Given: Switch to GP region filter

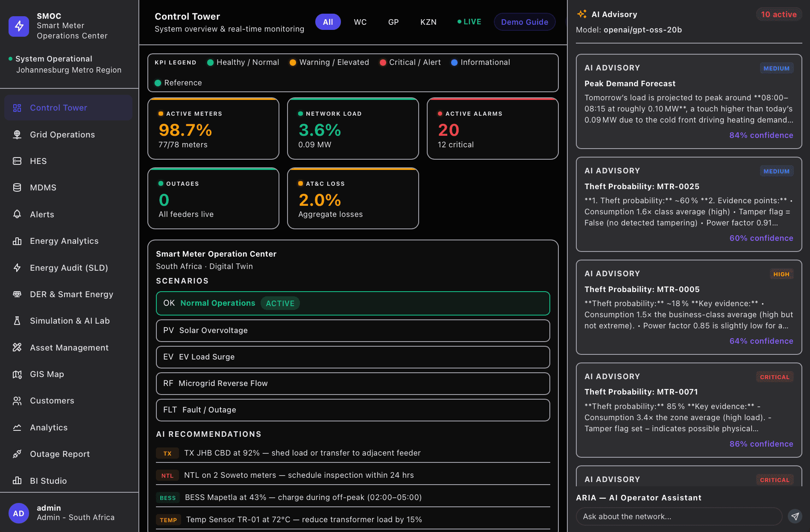Looking at the screenshot, I should tap(393, 22).
